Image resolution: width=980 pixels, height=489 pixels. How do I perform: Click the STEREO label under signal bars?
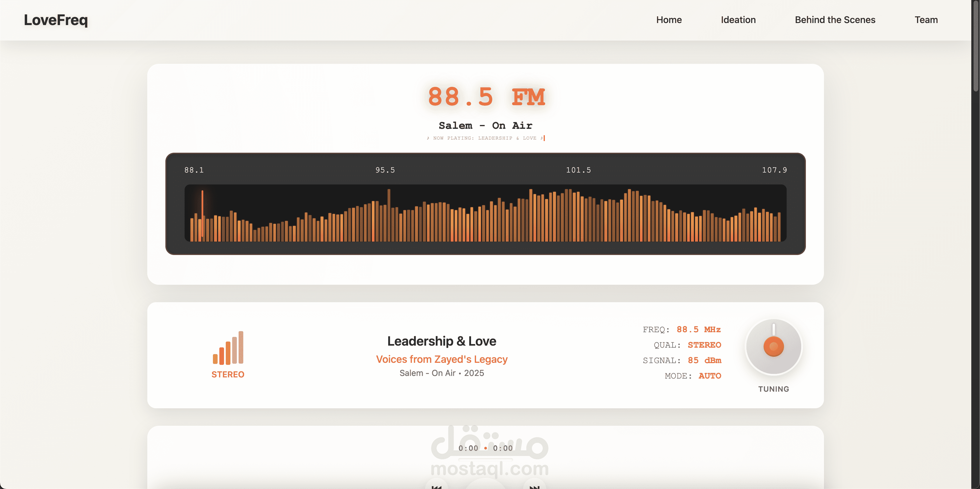tap(228, 374)
